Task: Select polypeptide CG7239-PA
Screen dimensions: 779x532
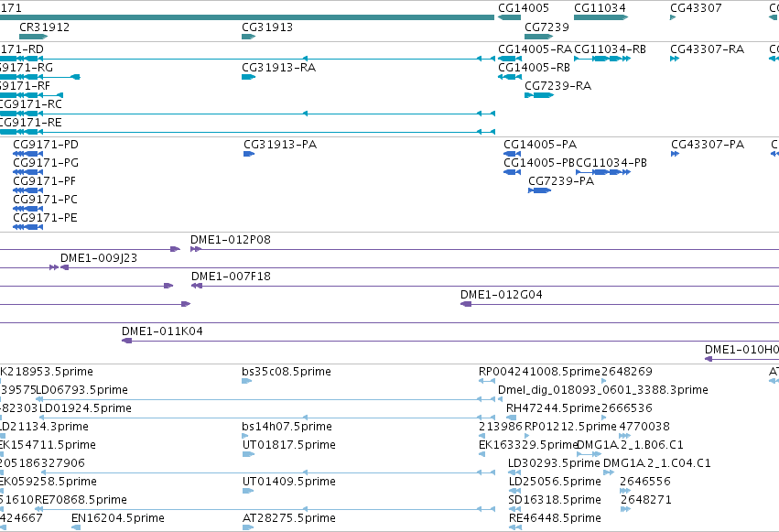Action: click(x=539, y=190)
